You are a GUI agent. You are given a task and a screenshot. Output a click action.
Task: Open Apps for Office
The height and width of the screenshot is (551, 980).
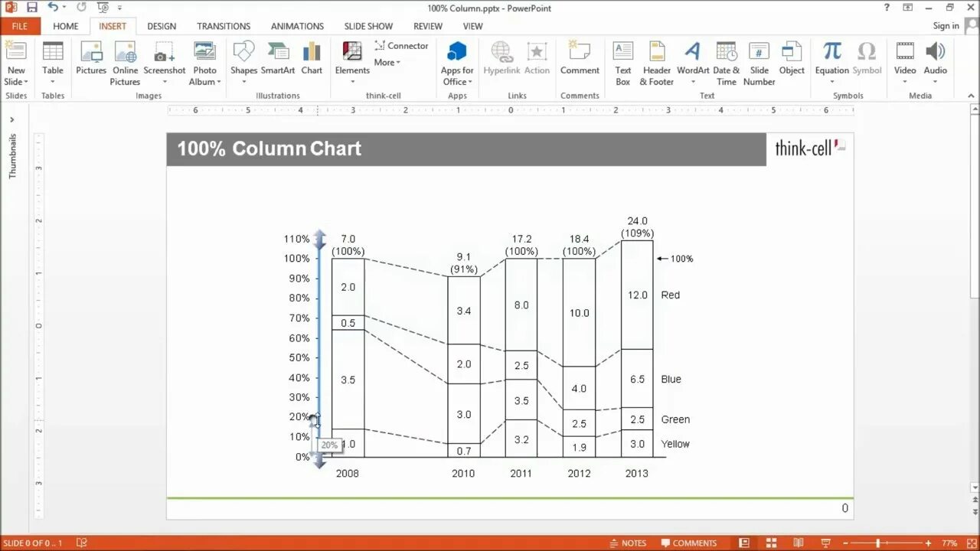point(457,63)
